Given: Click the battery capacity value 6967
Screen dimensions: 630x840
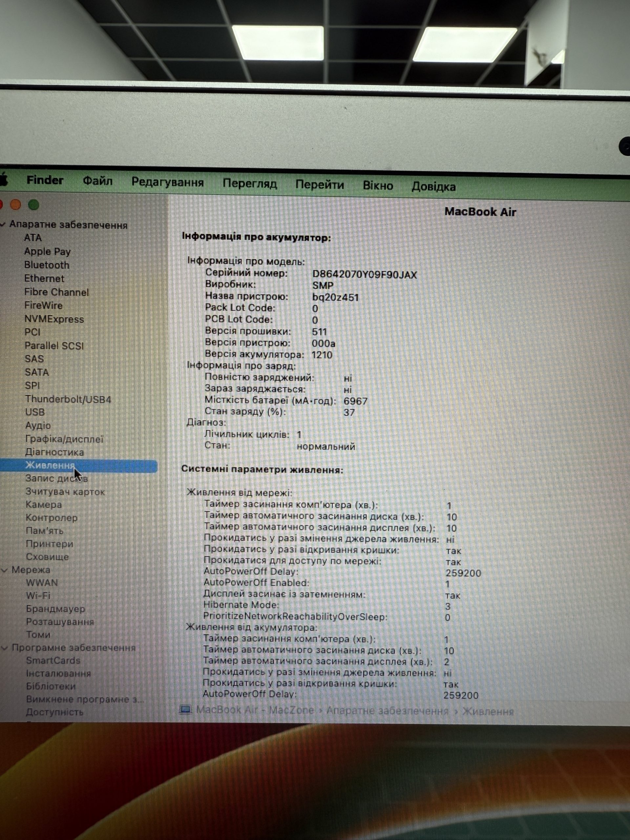Looking at the screenshot, I should point(355,401).
